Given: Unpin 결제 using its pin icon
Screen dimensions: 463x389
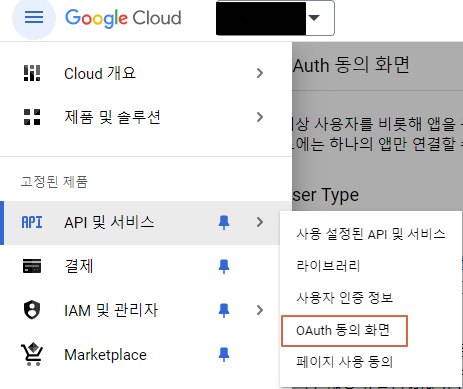Looking at the screenshot, I should click(224, 266).
